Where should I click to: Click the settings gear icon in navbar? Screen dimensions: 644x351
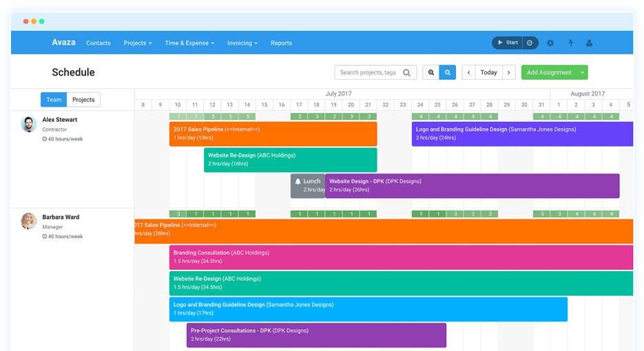click(x=550, y=43)
